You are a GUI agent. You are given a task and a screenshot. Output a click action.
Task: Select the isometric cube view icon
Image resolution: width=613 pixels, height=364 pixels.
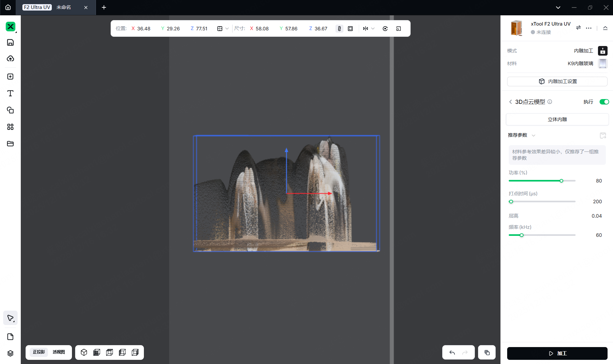(x=84, y=352)
